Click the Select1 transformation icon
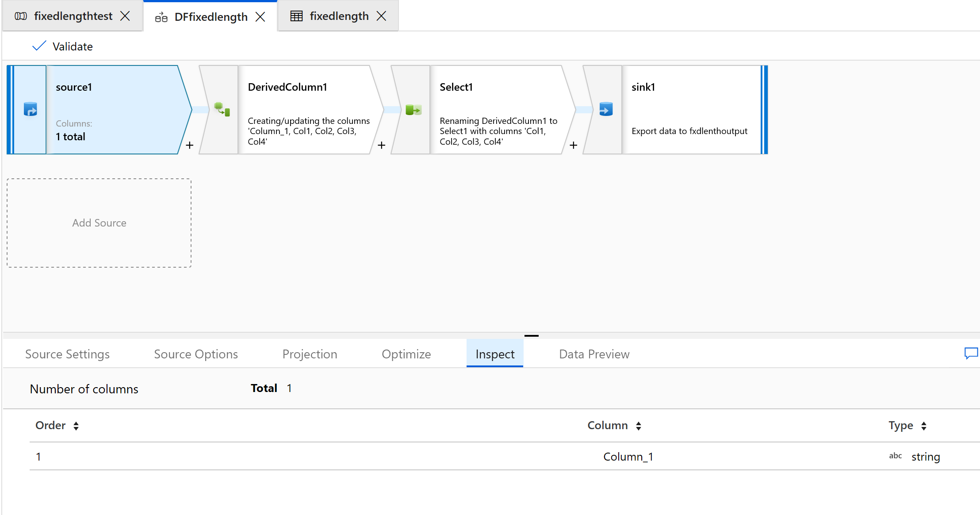The height and width of the screenshot is (515, 980). (413, 109)
